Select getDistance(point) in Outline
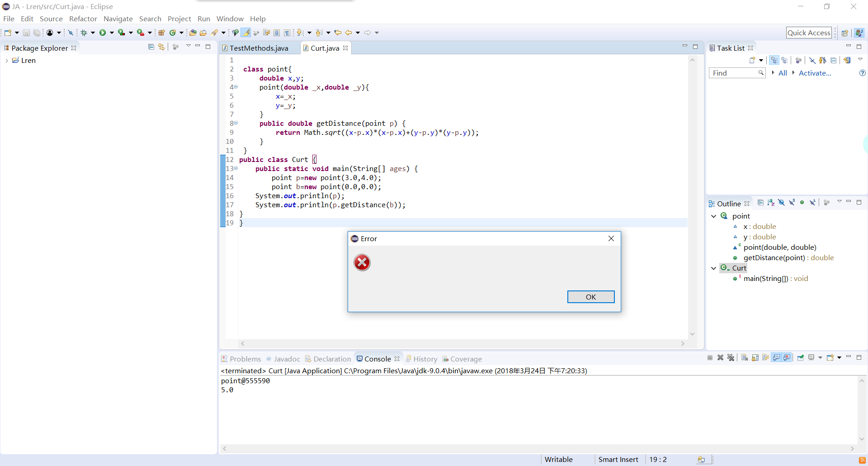This screenshot has height=466, width=868. pos(789,258)
